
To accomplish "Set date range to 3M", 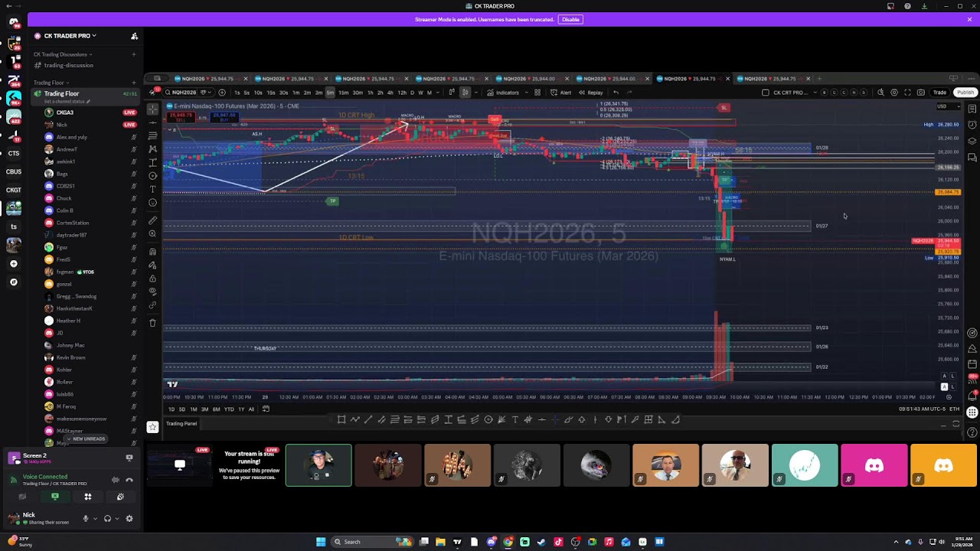I will click(x=204, y=409).
